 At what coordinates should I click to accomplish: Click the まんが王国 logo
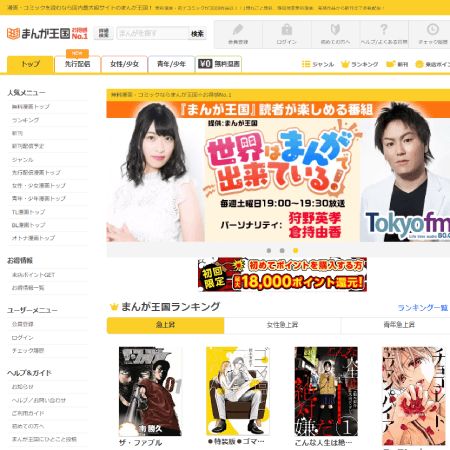tap(47, 33)
